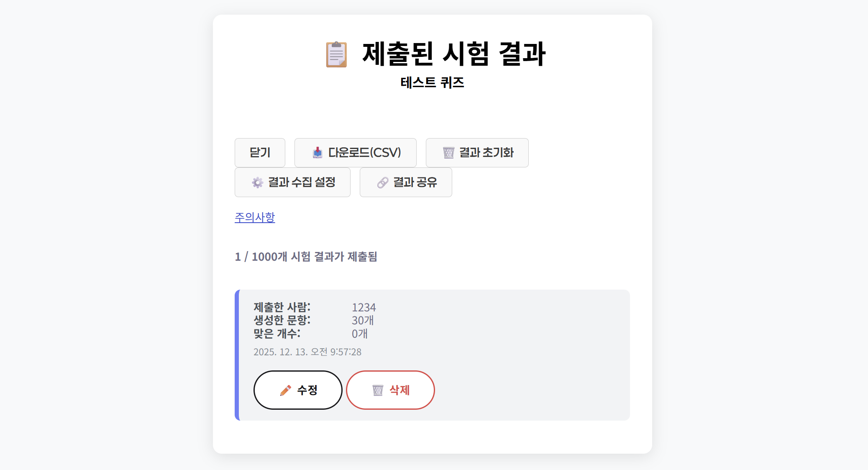Click the submission timestamp 2025. 12. 13.
Viewport: 868px width, 470px height.
pos(308,352)
